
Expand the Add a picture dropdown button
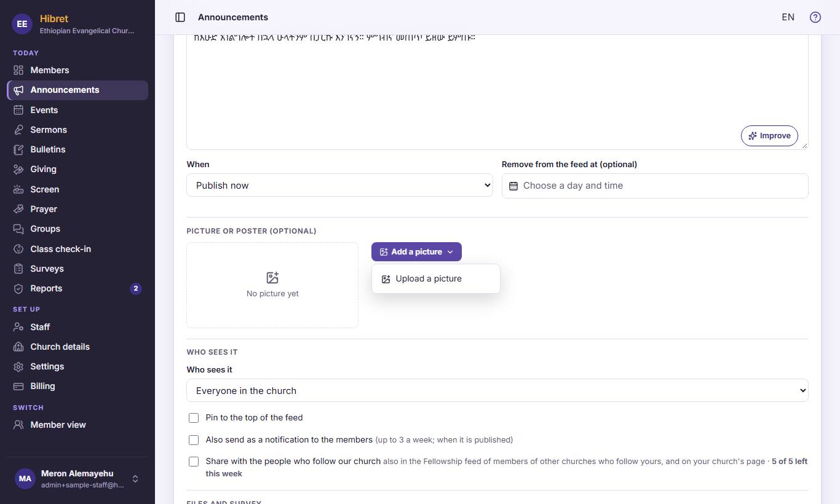click(x=416, y=252)
